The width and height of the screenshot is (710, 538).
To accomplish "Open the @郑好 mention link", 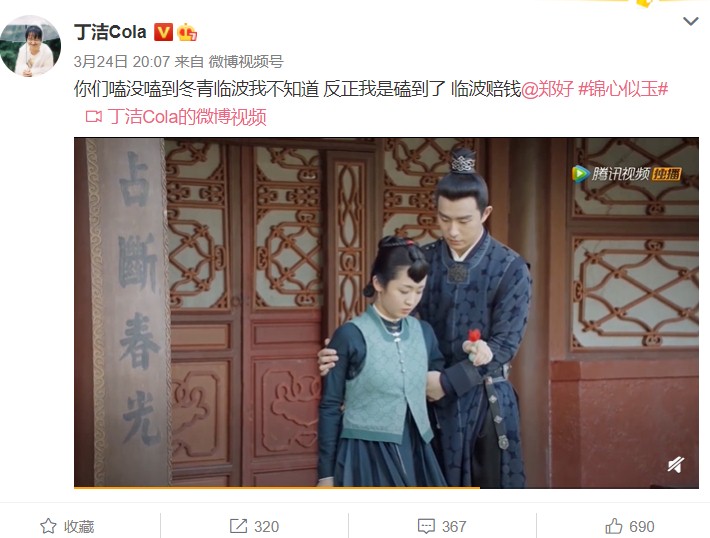I will pyautogui.click(x=547, y=89).
